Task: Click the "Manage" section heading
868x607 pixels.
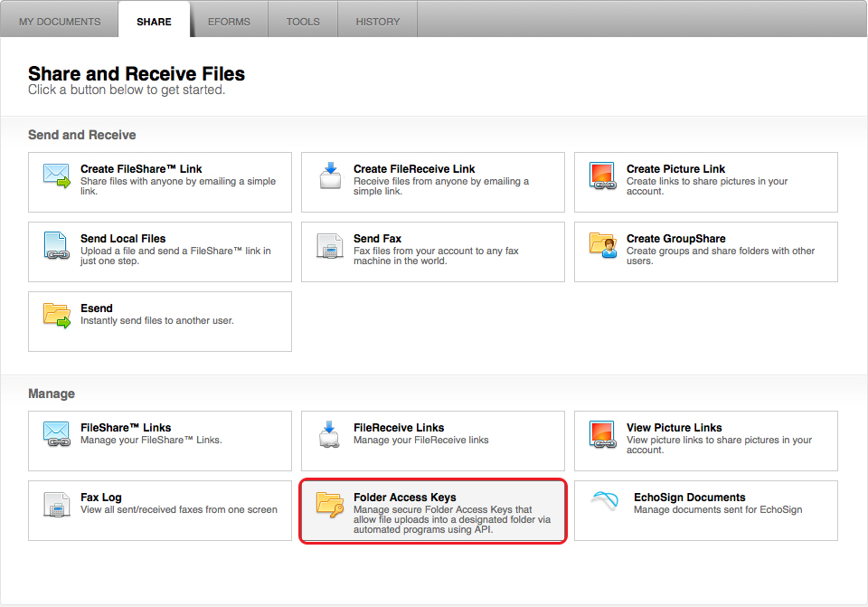Action: pos(52,394)
